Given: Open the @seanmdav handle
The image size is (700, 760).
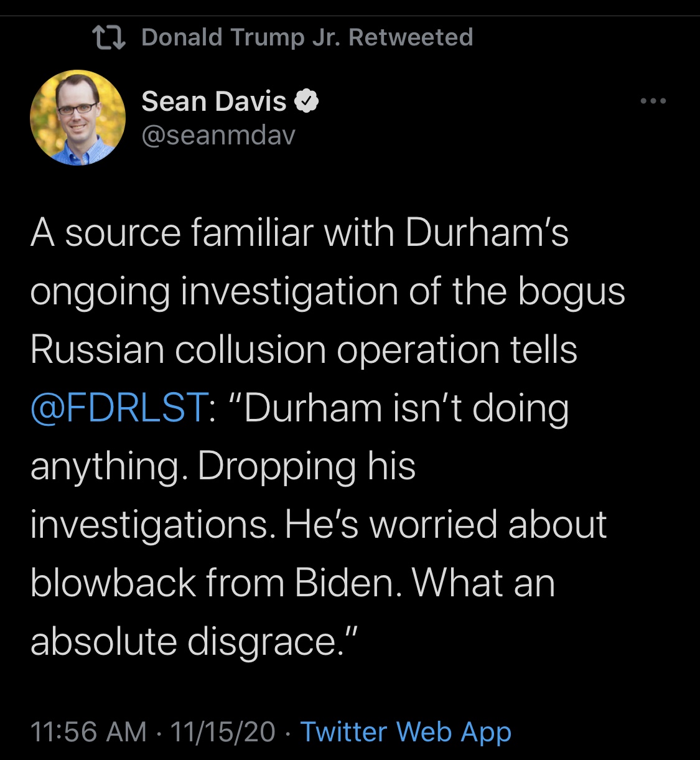Looking at the screenshot, I should (218, 134).
